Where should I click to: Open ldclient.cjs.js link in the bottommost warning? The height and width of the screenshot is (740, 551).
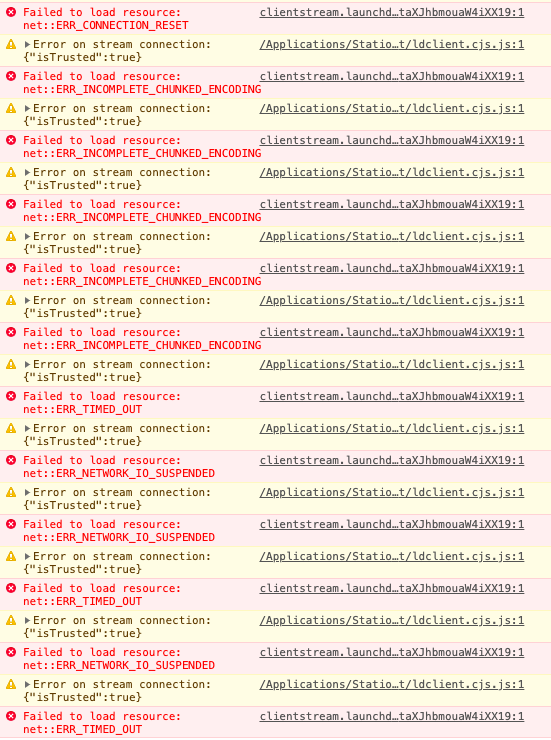392,684
